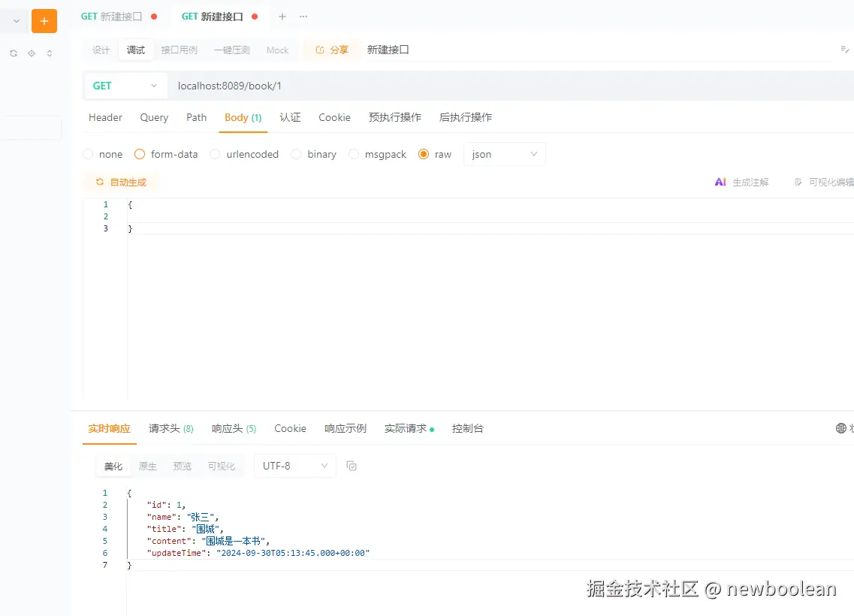Open the Body (1) tab
This screenshot has width=854, height=616.
pos(243,117)
